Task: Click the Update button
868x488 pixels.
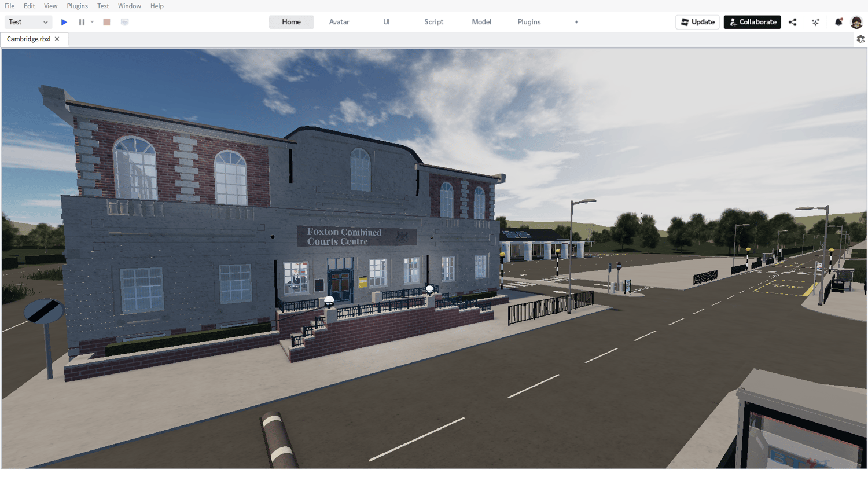Action: (x=697, y=22)
